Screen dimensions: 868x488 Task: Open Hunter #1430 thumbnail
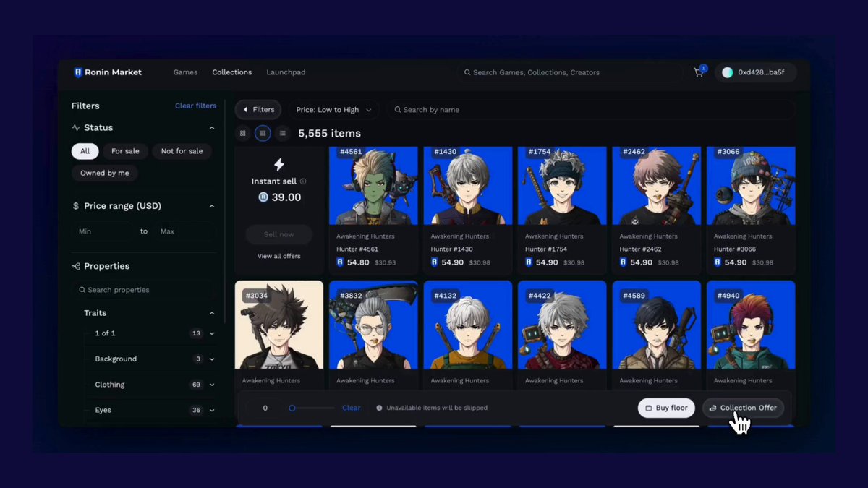click(468, 186)
